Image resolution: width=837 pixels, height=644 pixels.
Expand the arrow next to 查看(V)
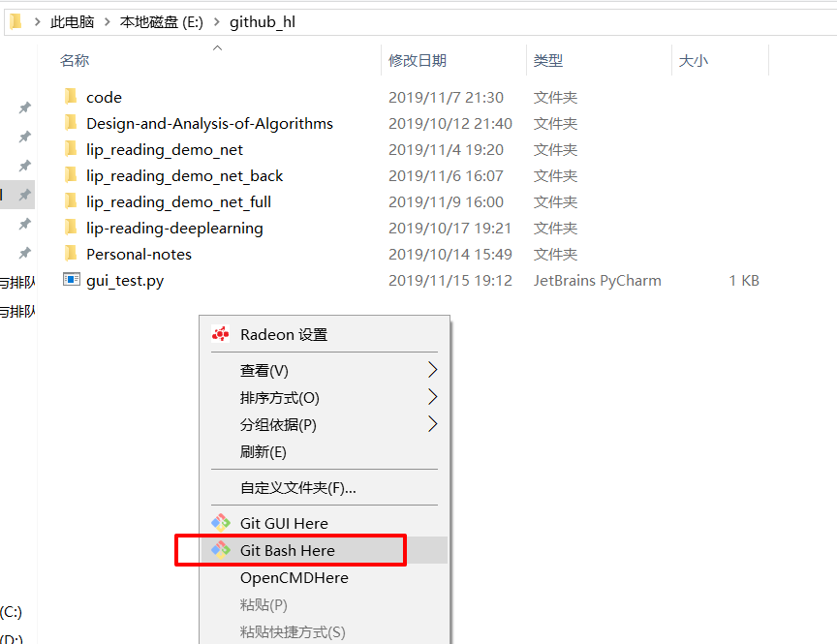point(433,370)
